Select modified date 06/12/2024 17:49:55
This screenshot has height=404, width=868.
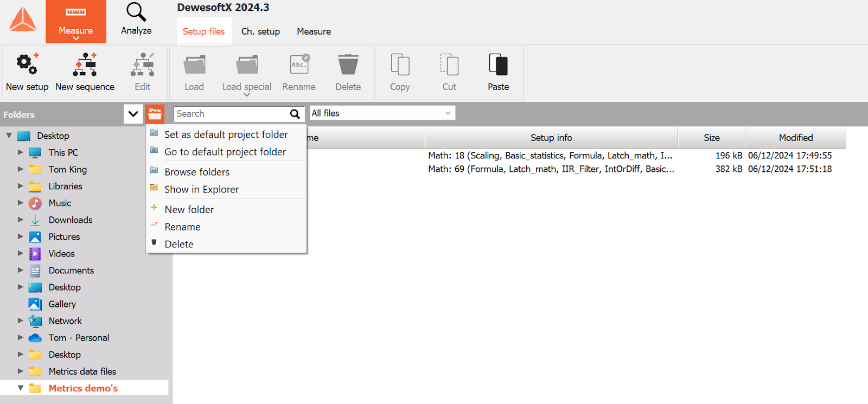coord(790,156)
